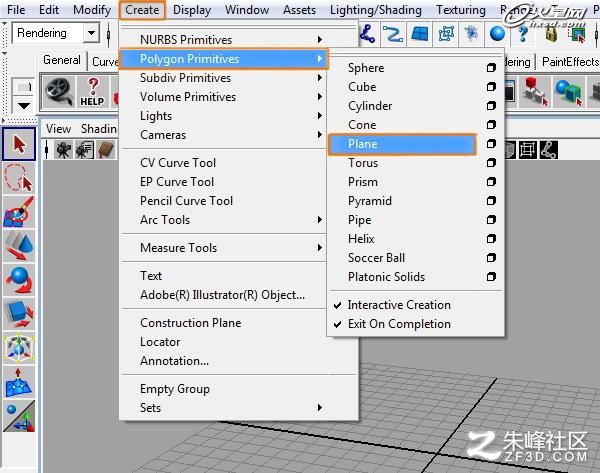Choose Plane from Polygon Primitives
Viewport: 600px width, 473px height.
pyautogui.click(x=402, y=144)
